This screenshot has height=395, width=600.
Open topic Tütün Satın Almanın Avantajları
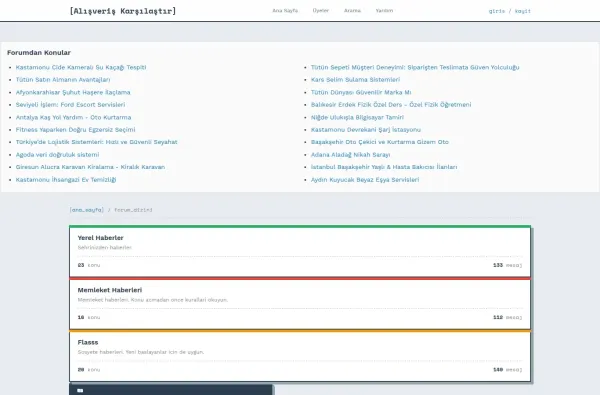(63, 80)
